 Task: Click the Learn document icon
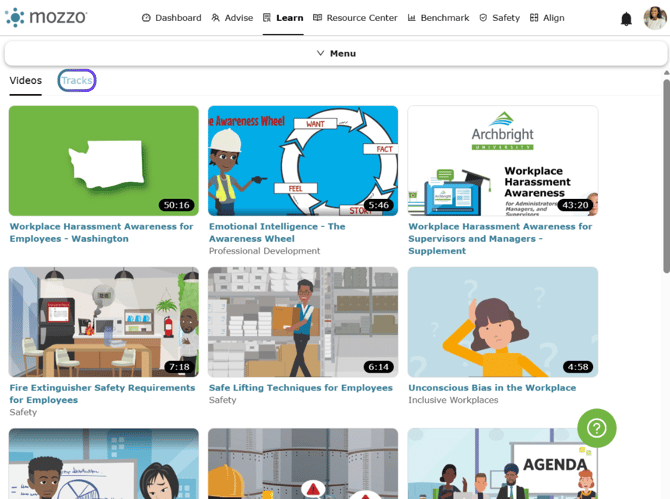click(267, 18)
